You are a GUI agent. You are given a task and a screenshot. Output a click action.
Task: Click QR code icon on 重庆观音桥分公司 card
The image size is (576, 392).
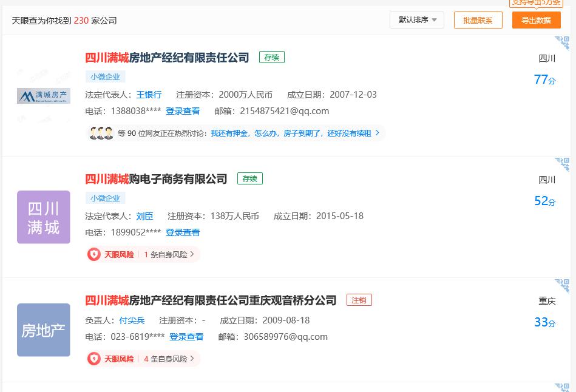[562, 285]
